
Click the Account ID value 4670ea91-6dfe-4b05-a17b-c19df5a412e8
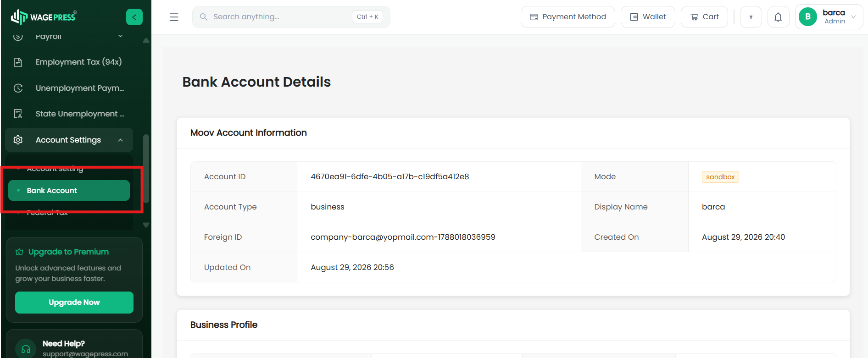[390, 177]
